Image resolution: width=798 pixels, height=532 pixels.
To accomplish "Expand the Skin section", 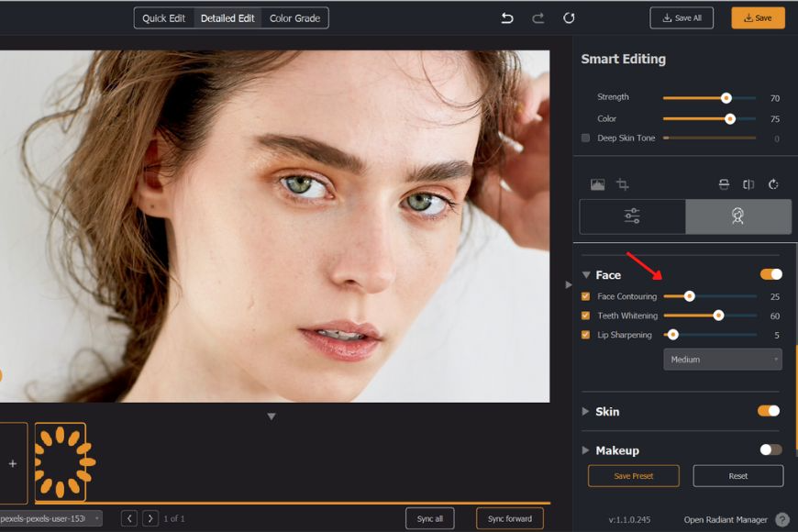I will pos(587,411).
